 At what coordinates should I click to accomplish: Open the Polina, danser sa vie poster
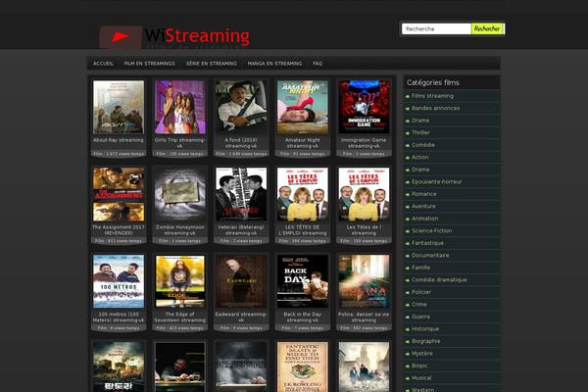tap(364, 281)
